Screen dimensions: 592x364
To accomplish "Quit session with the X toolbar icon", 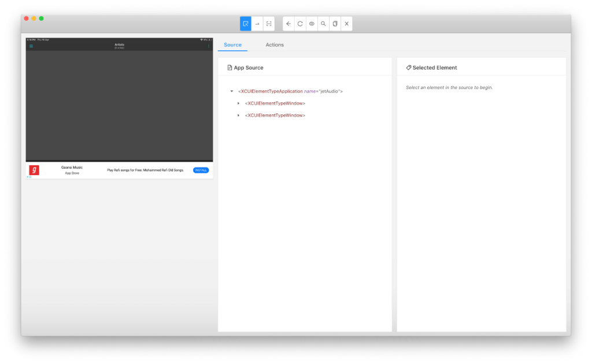I will click(x=347, y=24).
